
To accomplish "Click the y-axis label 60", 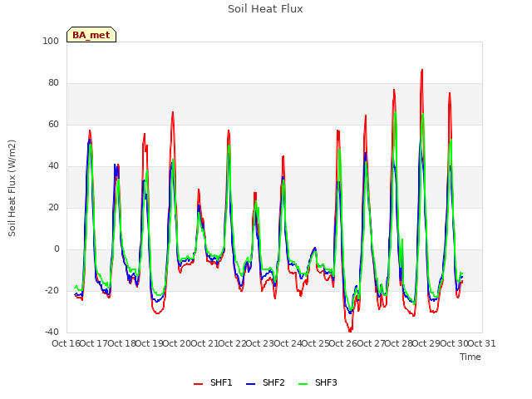I will pyautogui.click(x=53, y=124).
